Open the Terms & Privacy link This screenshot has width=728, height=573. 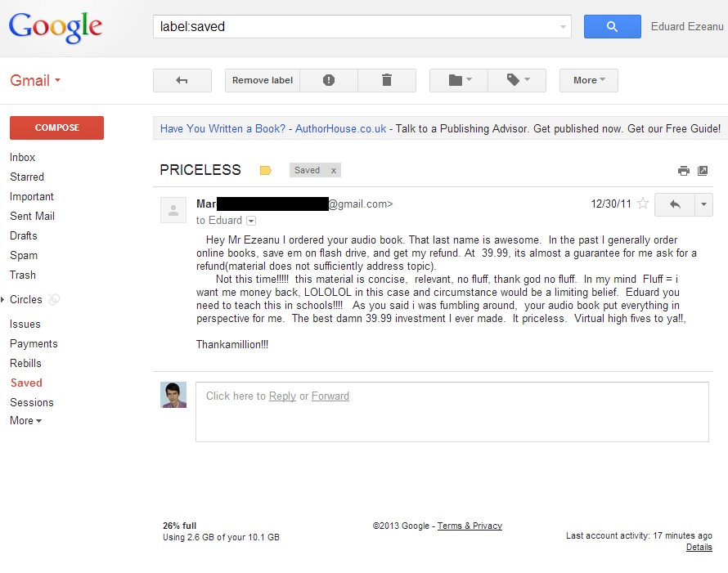[x=470, y=526]
